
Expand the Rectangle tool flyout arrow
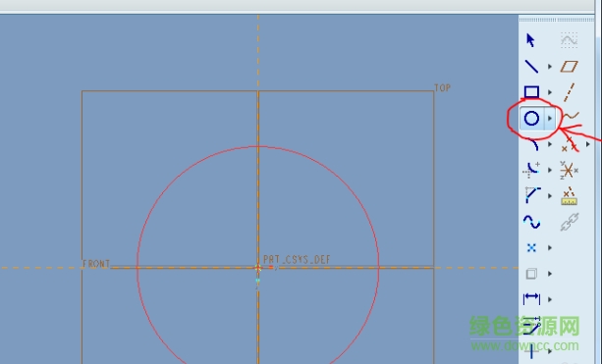pos(550,92)
